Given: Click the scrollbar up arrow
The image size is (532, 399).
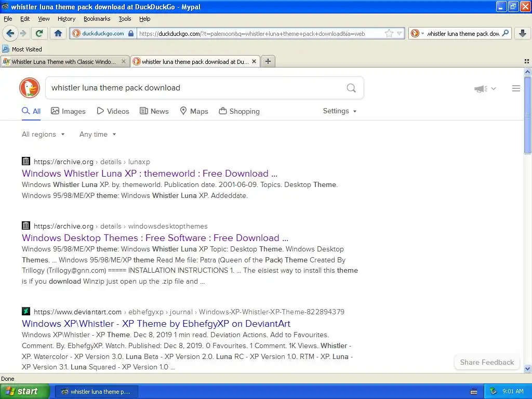Looking at the screenshot, I should tap(527, 72).
